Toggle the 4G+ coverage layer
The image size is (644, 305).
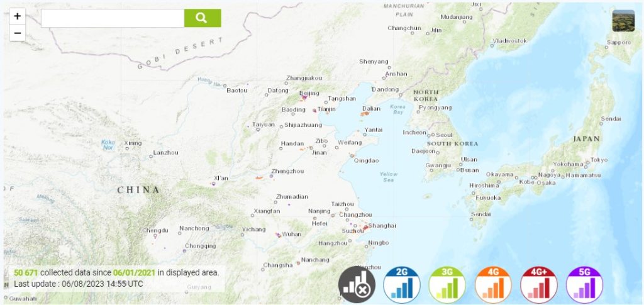(x=538, y=284)
